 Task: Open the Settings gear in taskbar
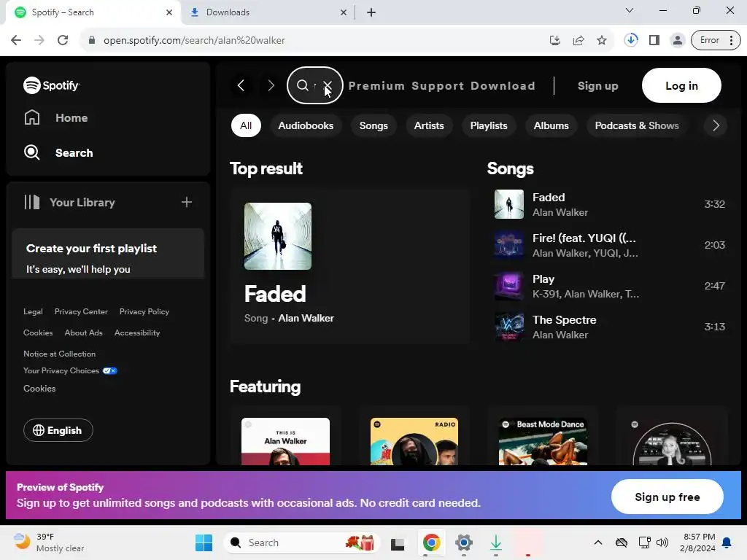point(463,542)
